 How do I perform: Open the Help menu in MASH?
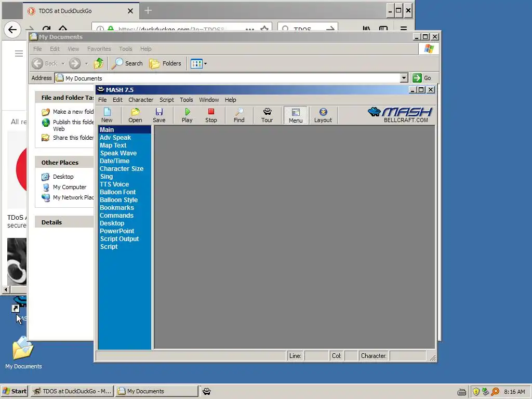click(230, 100)
